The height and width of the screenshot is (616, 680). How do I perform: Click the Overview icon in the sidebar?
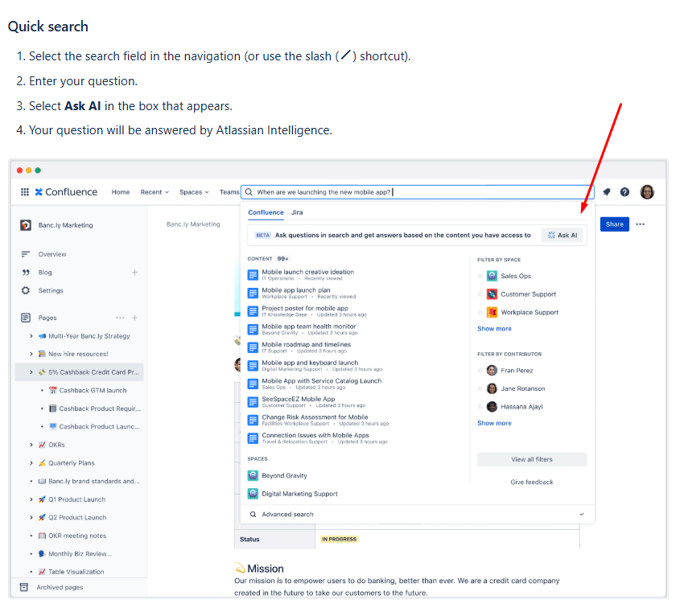[26, 254]
